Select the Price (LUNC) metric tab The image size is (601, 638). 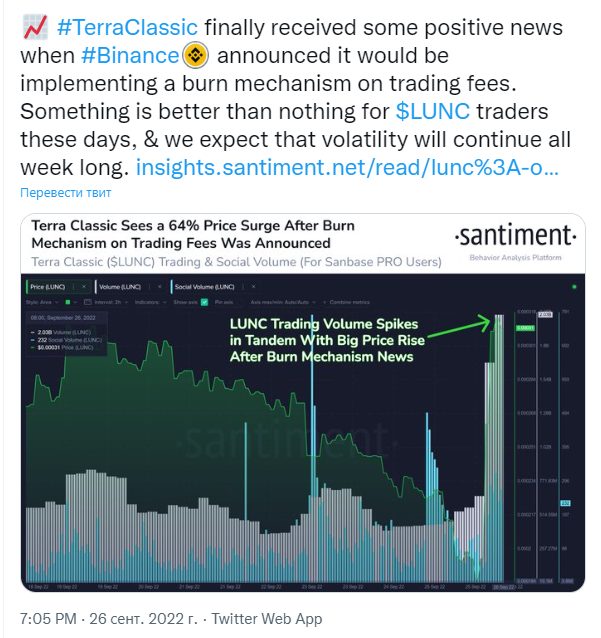coord(48,287)
